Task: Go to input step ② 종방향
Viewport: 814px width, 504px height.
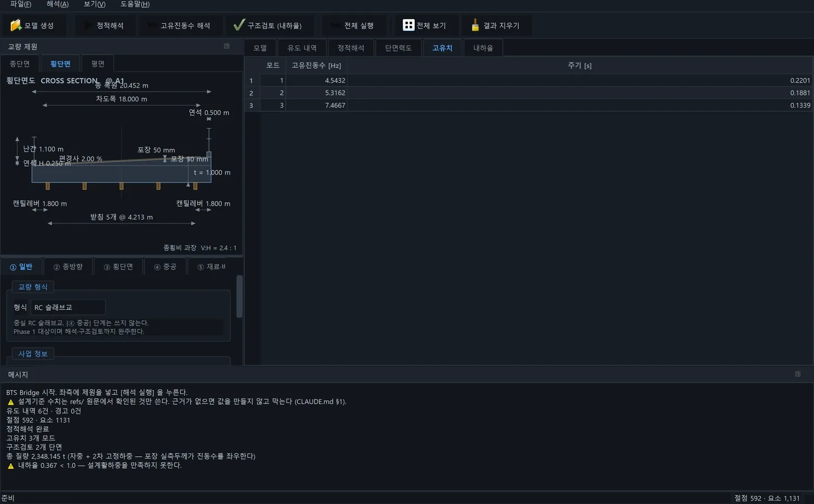Action: (x=68, y=266)
